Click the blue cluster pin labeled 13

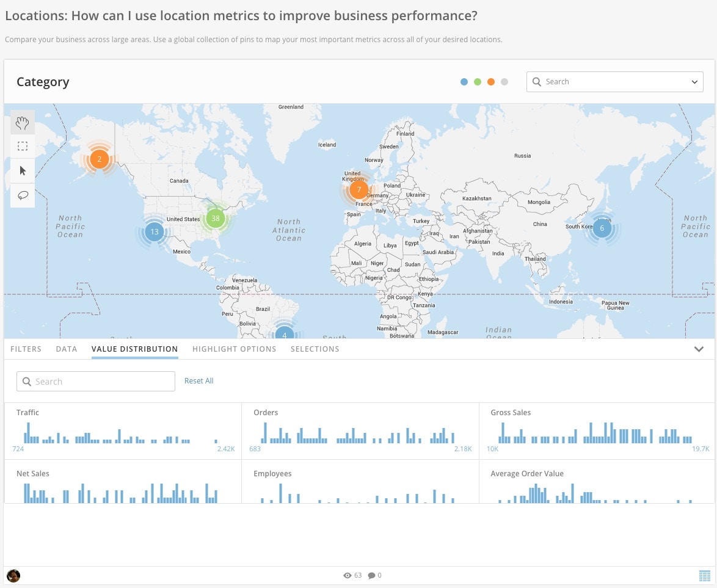click(155, 232)
